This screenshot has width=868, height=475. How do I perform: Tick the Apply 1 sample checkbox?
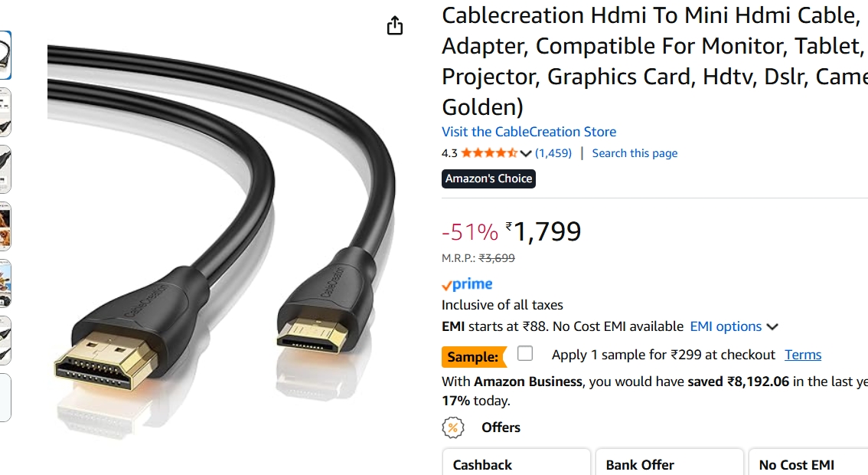[525, 353]
